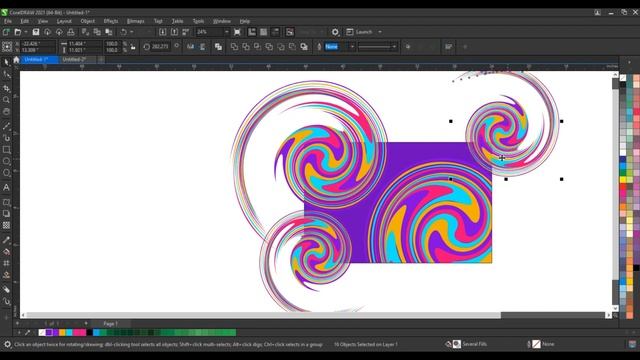The image size is (640, 360).
Task: Select the Text tool (A icon)
Action: tap(6, 188)
